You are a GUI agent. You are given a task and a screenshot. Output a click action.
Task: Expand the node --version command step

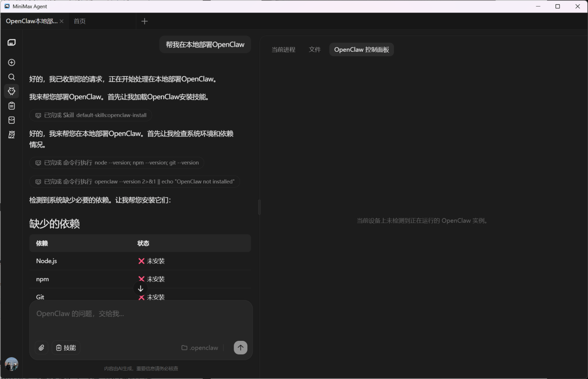[116, 163]
